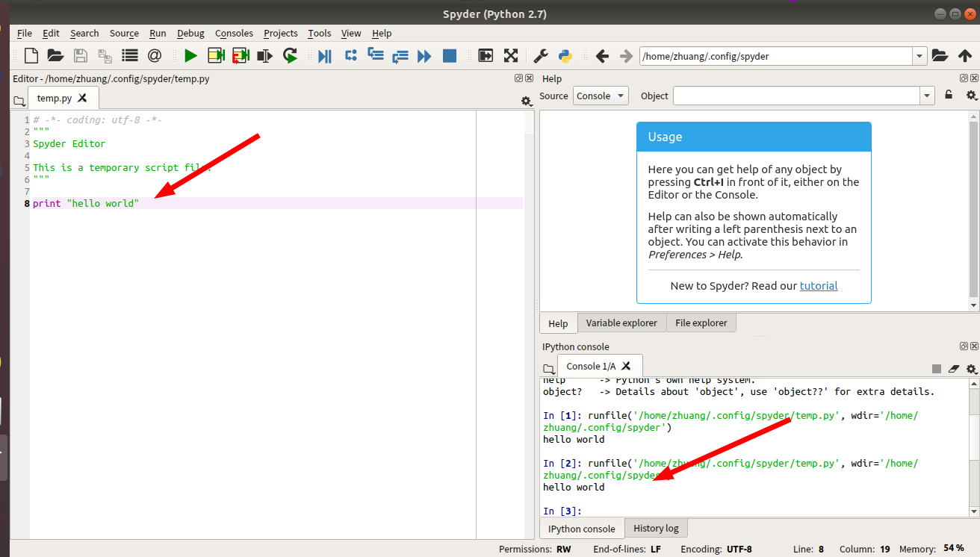This screenshot has width=980, height=557.
Task: Undock the IPython console pane
Action: (x=964, y=346)
